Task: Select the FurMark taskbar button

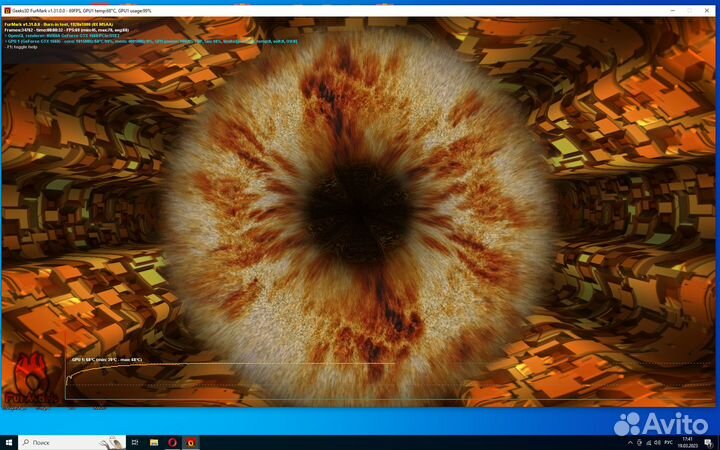Action: pyautogui.click(x=191, y=441)
